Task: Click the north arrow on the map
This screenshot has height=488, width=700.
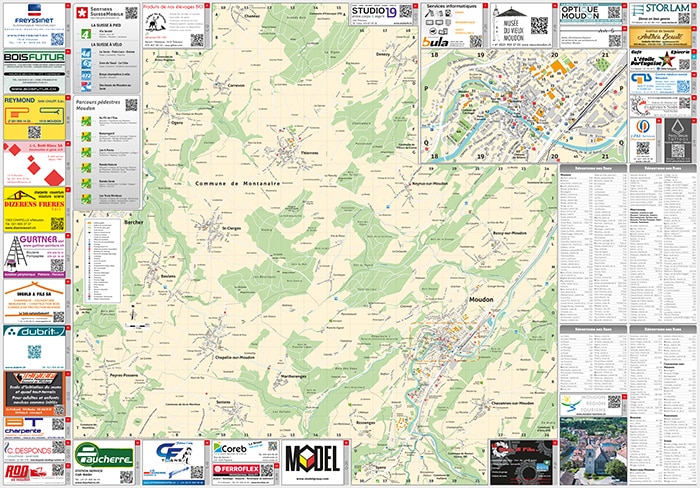Action: click(133, 312)
